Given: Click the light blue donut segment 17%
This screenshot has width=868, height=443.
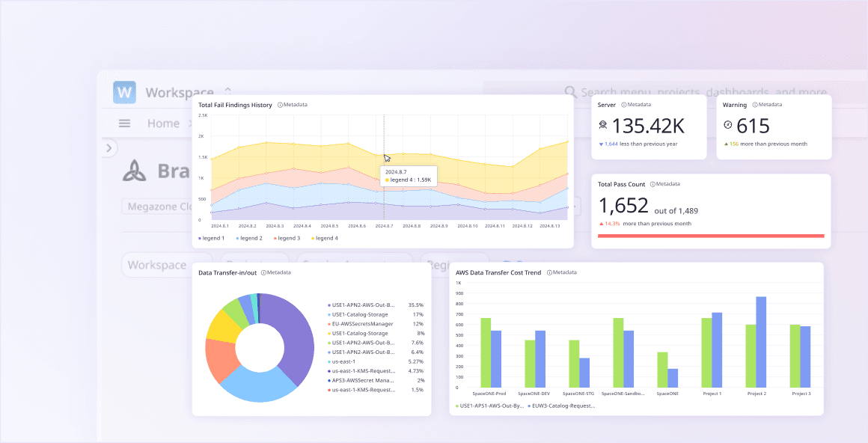Looking at the screenshot, I should click(x=257, y=385).
